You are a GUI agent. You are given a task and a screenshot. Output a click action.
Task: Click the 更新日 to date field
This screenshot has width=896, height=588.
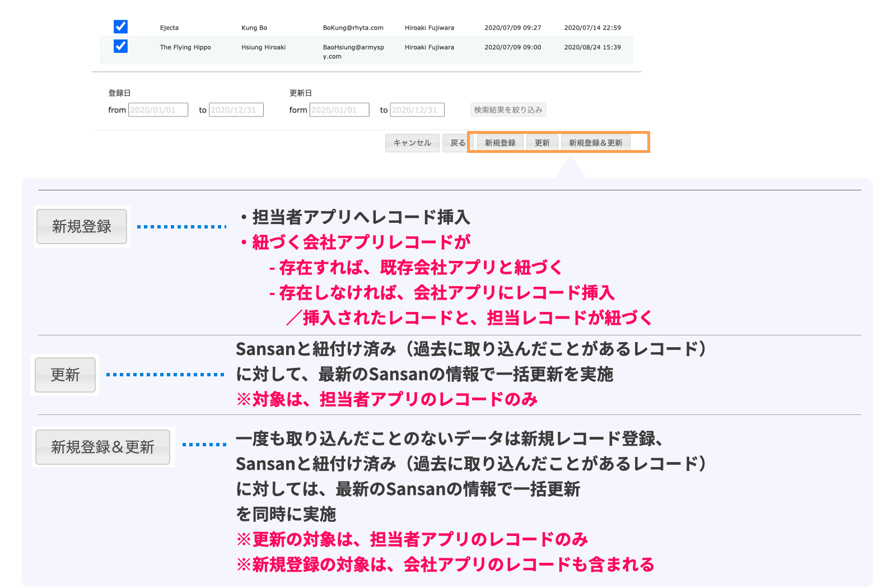tap(417, 110)
